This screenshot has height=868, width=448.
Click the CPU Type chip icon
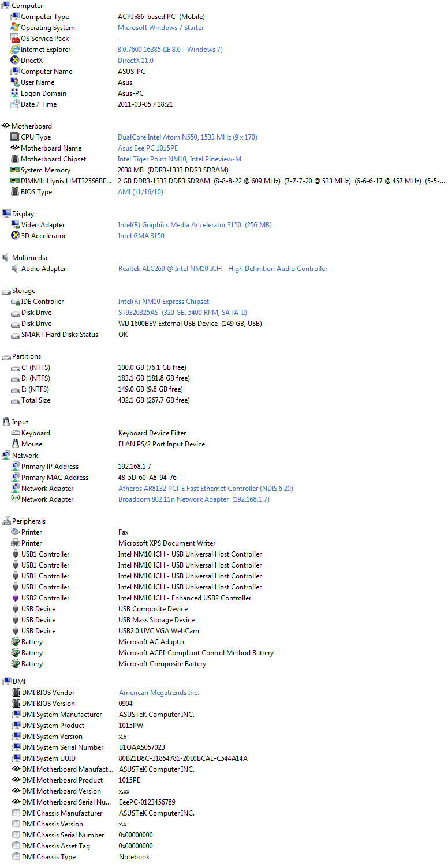tap(15, 137)
